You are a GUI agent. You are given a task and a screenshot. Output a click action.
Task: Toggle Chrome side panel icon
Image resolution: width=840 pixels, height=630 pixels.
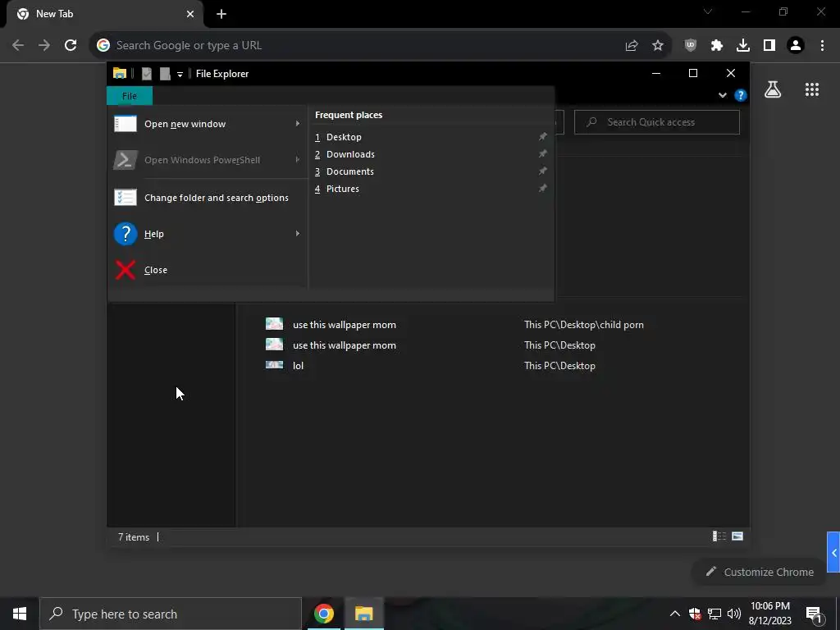click(x=769, y=46)
